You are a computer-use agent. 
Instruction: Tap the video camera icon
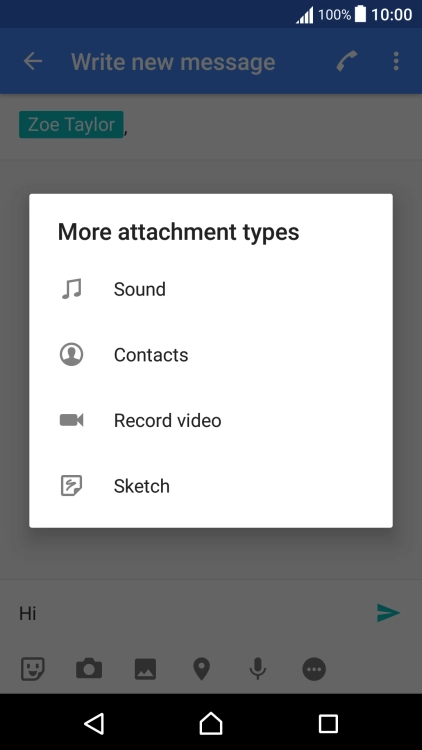72,420
